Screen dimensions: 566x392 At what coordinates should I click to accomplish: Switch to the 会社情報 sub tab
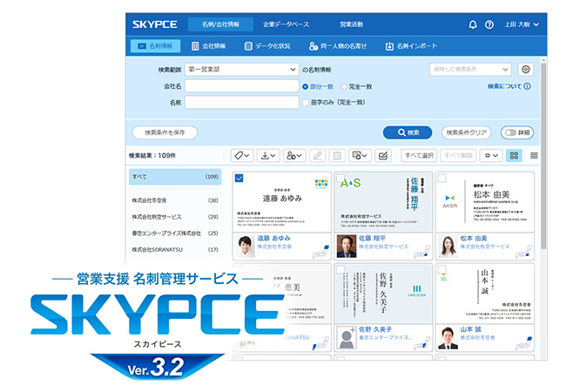[209, 46]
